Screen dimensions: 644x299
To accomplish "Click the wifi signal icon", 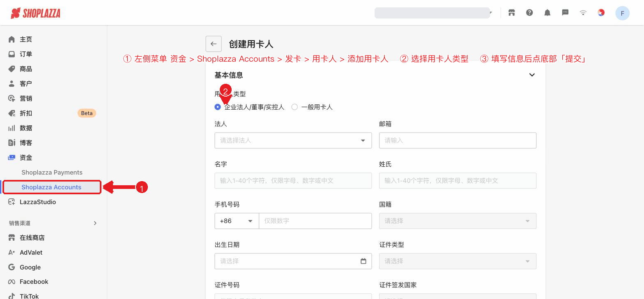I will click(583, 13).
